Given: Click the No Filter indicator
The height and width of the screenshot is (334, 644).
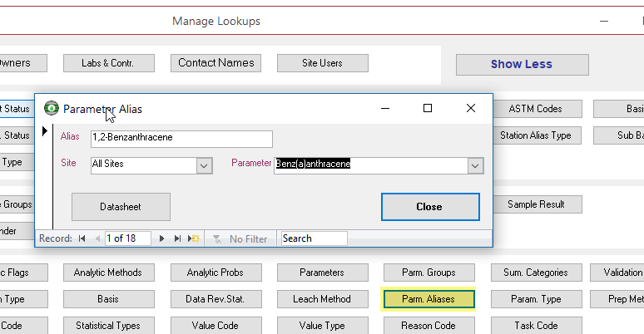Looking at the screenshot, I should click(240, 238).
